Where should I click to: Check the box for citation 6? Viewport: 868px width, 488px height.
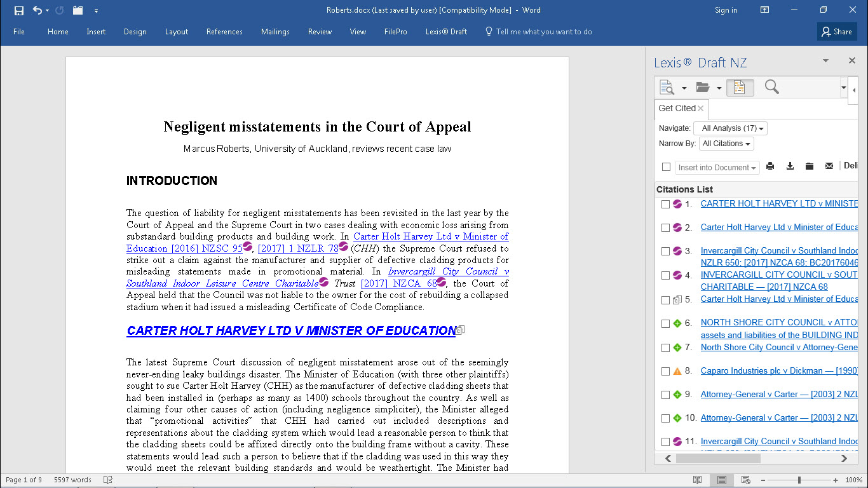pos(665,324)
